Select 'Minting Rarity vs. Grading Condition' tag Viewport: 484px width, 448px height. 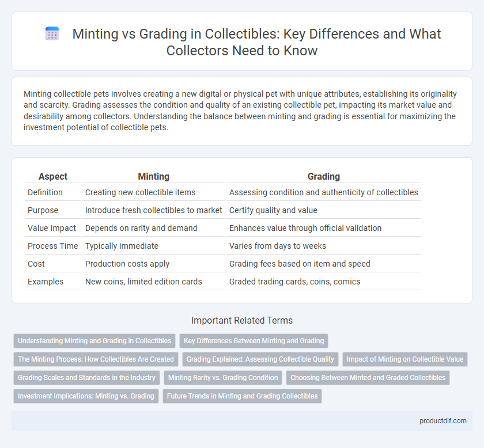(223, 378)
